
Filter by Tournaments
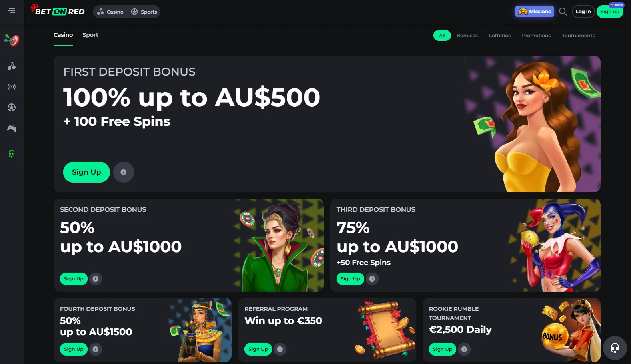[578, 36]
